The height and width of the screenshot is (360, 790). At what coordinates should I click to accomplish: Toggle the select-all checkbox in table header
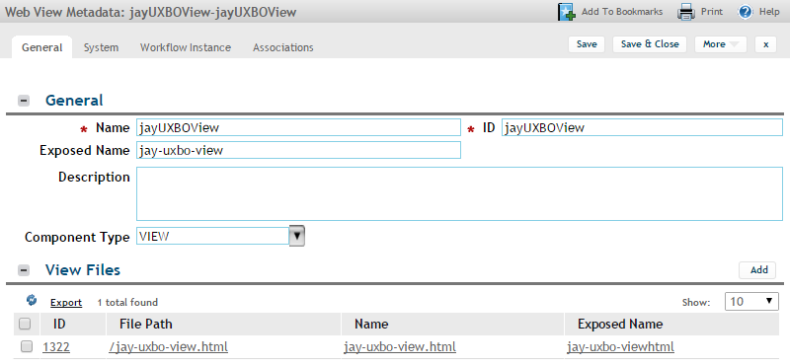click(25, 324)
